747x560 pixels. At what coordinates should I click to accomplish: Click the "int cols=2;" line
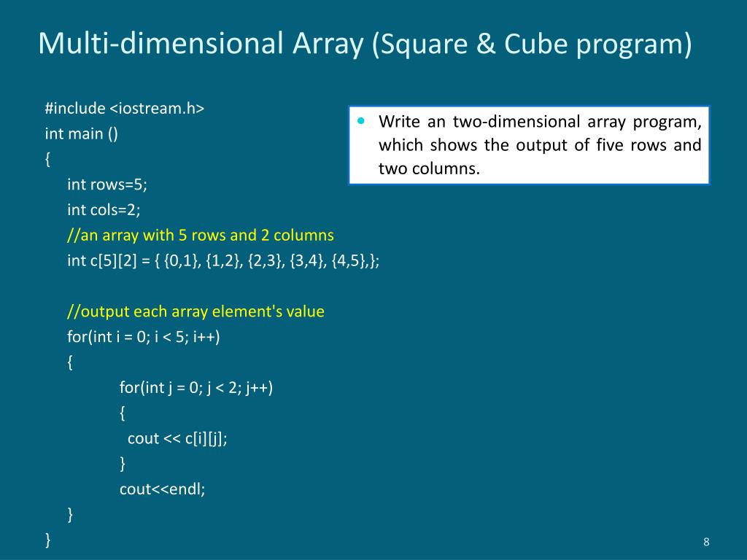(104, 209)
